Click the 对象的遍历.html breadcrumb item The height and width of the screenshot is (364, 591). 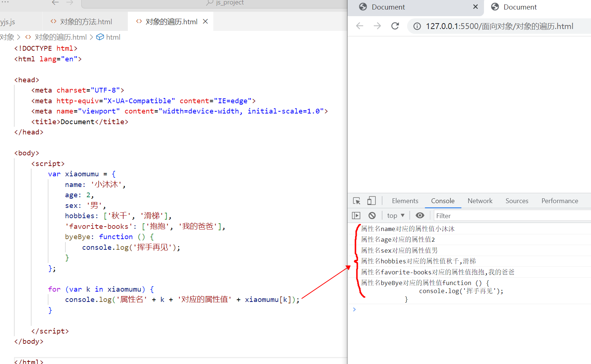coord(61,37)
